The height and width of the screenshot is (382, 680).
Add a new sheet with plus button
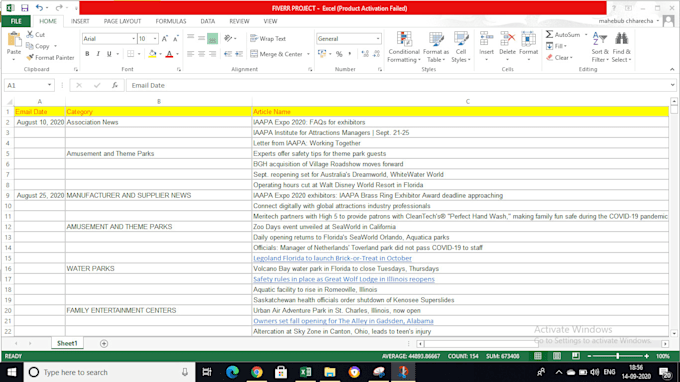tap(104, 343)
